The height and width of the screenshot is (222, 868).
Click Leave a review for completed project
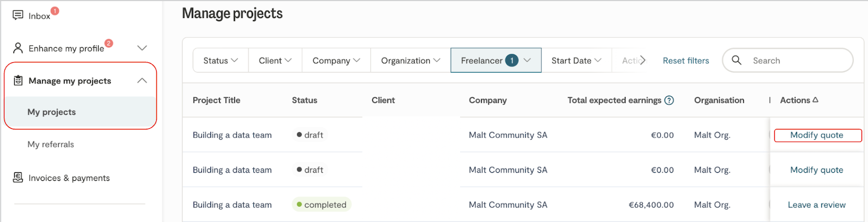816,205
